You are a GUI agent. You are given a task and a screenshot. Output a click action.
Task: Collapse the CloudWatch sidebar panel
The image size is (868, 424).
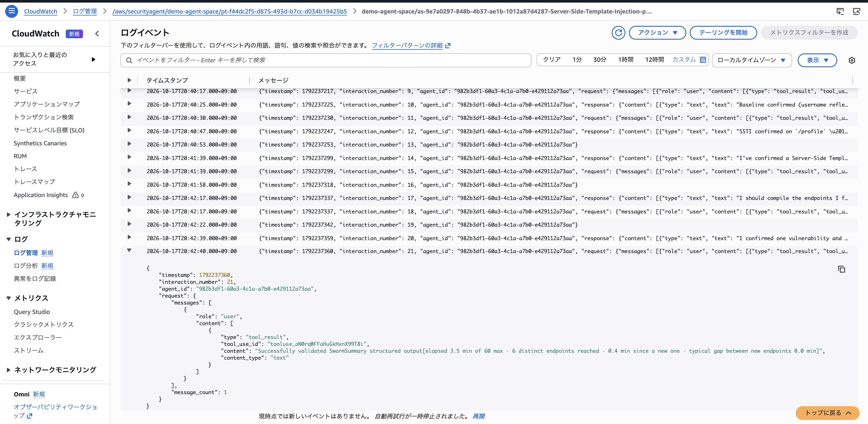(x=97, y=34)
